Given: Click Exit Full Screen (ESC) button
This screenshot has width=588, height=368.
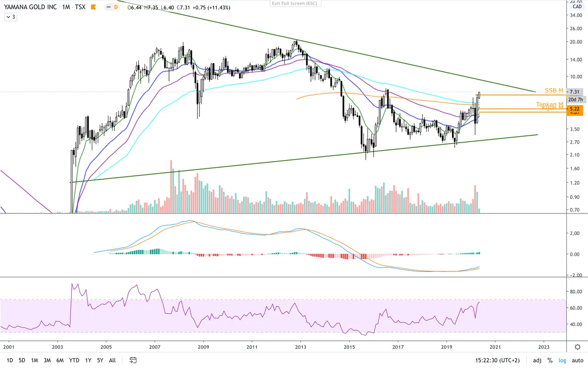Looking at the screenshot, I should click(295, 3).
